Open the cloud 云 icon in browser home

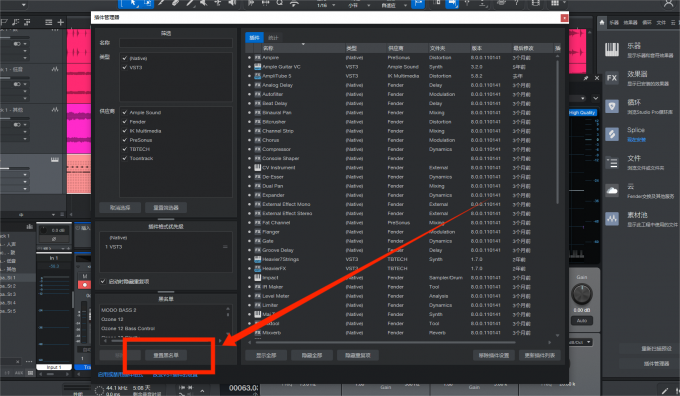pos(612,190)
